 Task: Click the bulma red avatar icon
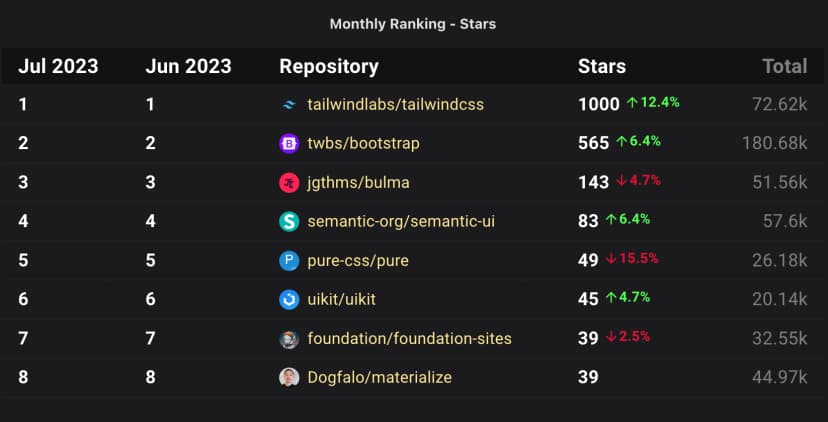click(289, 183)
